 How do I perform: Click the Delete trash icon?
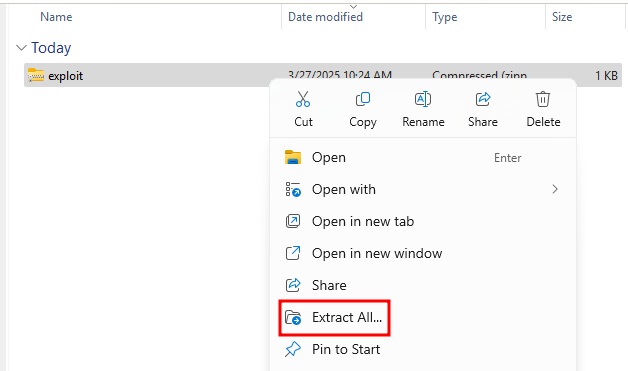(x=543, y=99)
